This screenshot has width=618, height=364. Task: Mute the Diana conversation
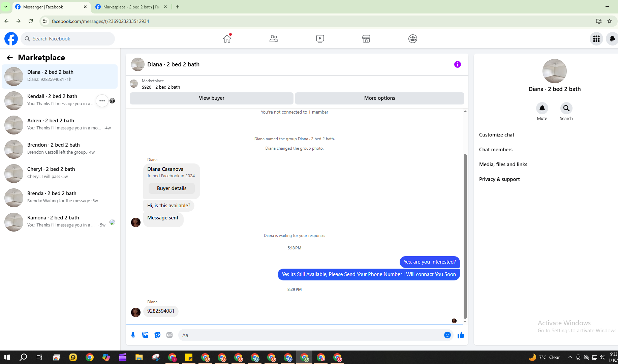coord(542,108)
